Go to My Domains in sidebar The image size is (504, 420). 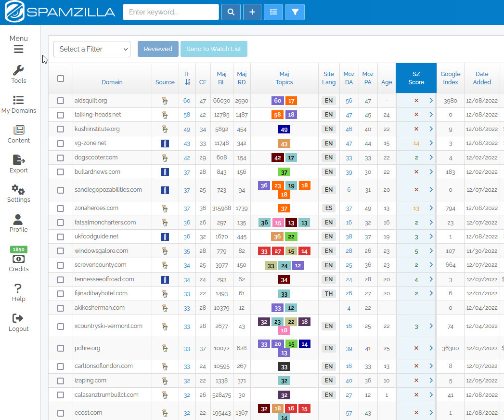tap(19, 105)
